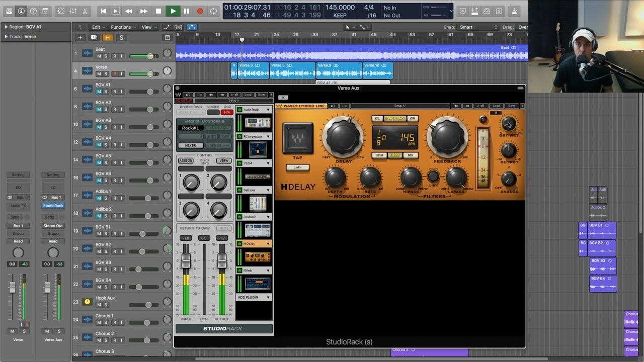Screen dimensions: 644x362
Task: Open the Functions menu
Action: [123, 27]
